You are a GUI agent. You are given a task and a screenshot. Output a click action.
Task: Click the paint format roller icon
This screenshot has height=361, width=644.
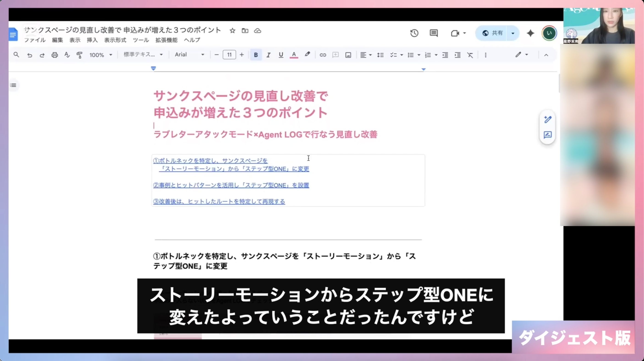(x=80, y=55)
